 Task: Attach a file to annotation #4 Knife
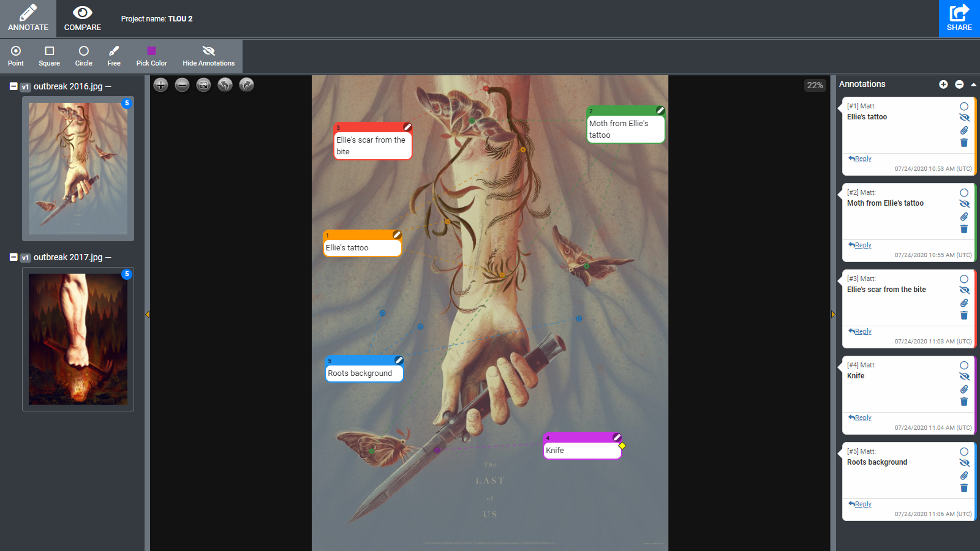pos(964,389)
